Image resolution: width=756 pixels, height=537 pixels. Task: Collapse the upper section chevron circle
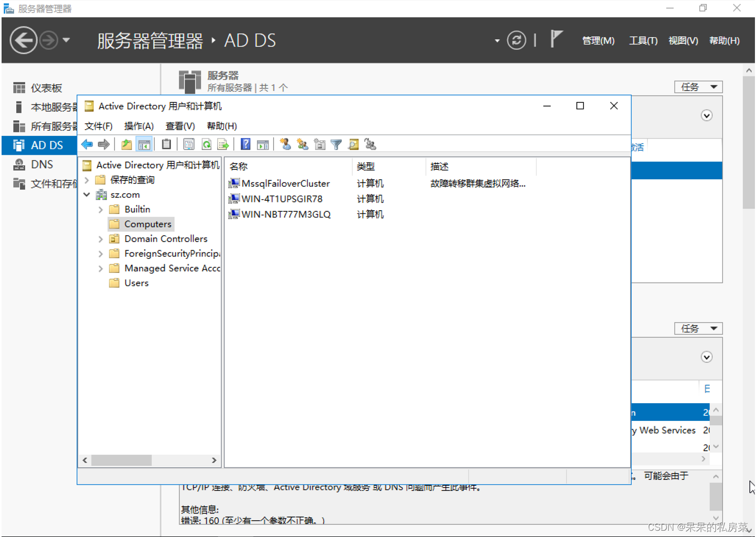click(x=706, y=116)
